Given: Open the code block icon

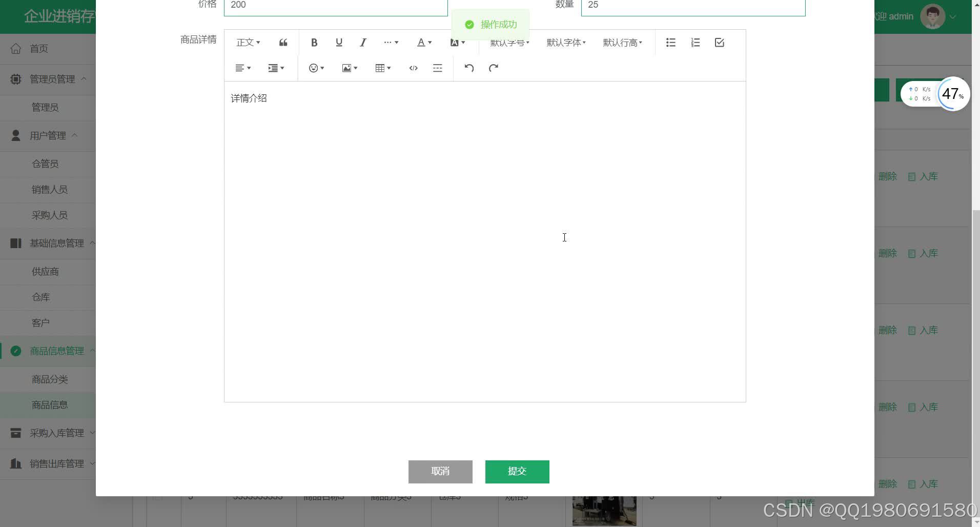Looking at the screenshot, I should pos(413,68).
